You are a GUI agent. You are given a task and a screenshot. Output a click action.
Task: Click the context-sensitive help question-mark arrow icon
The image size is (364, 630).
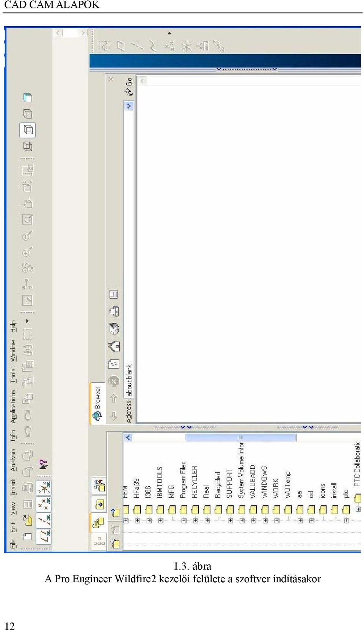[x=43, y=464]
